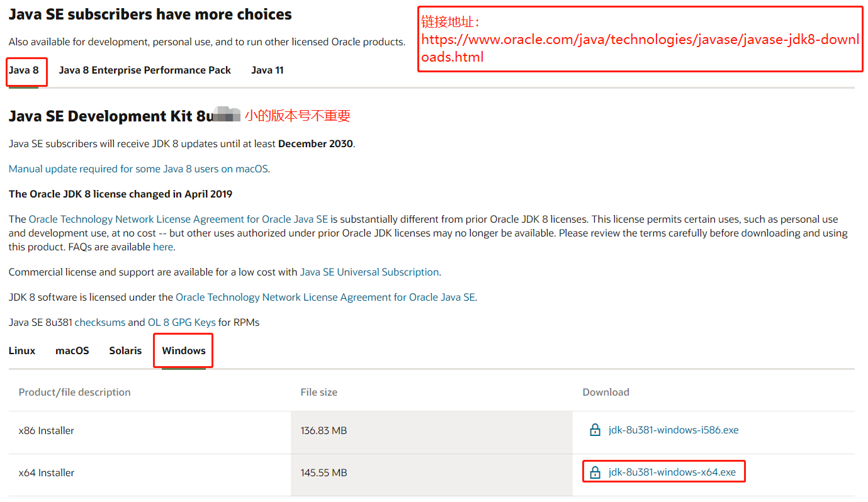Download jdk-8u381-windows-i586.exe
The image size is (868, 502).
(674, 430)
